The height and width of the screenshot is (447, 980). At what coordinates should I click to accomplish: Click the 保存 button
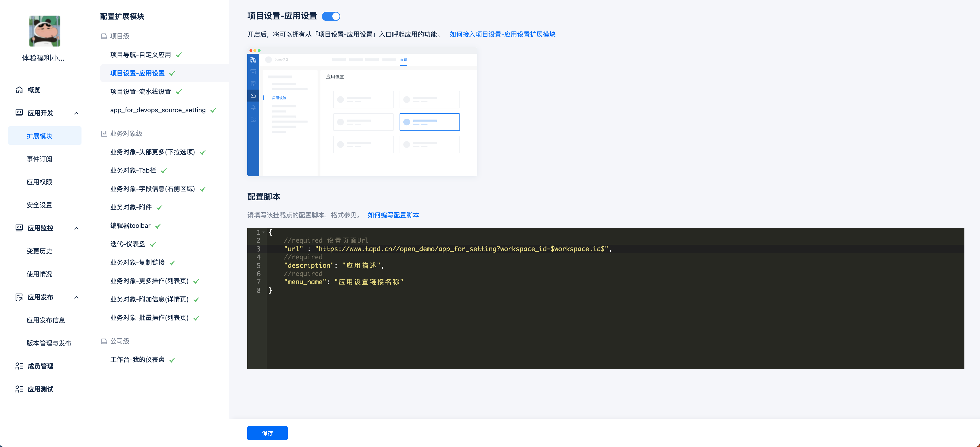267,433
